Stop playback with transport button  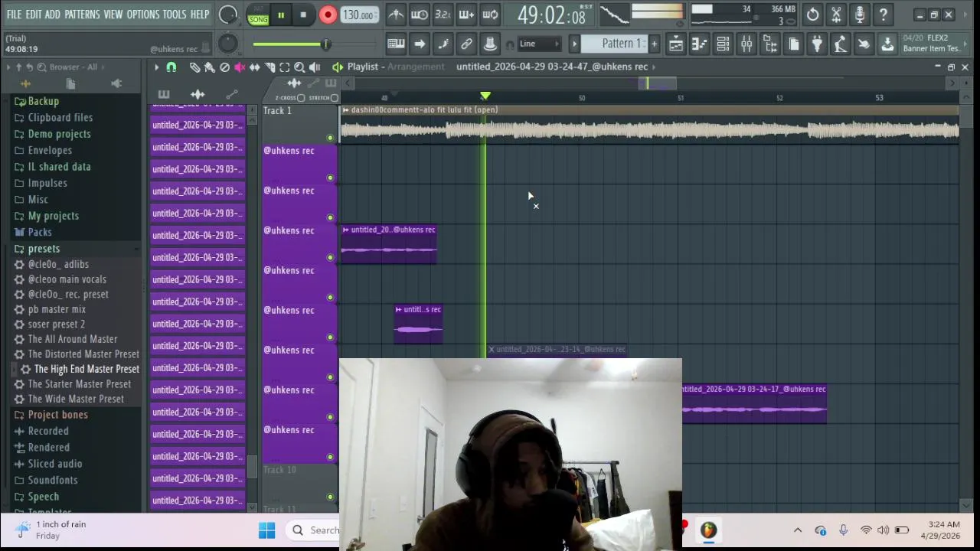click(x=303, y=15)
